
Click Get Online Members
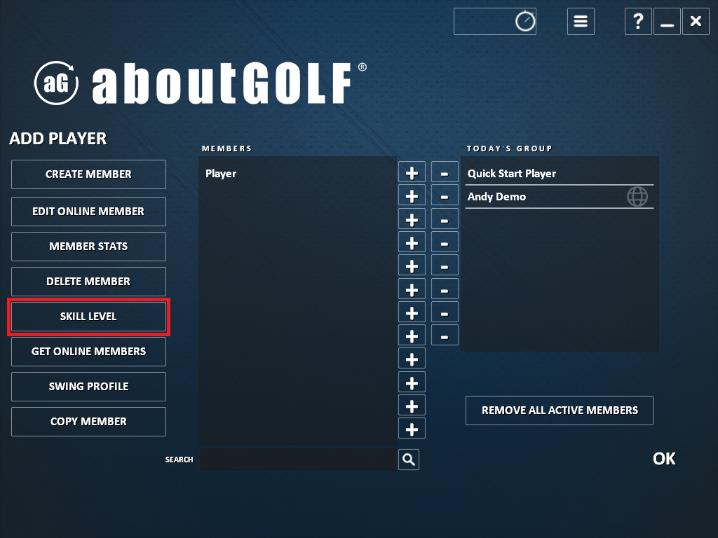88,351
